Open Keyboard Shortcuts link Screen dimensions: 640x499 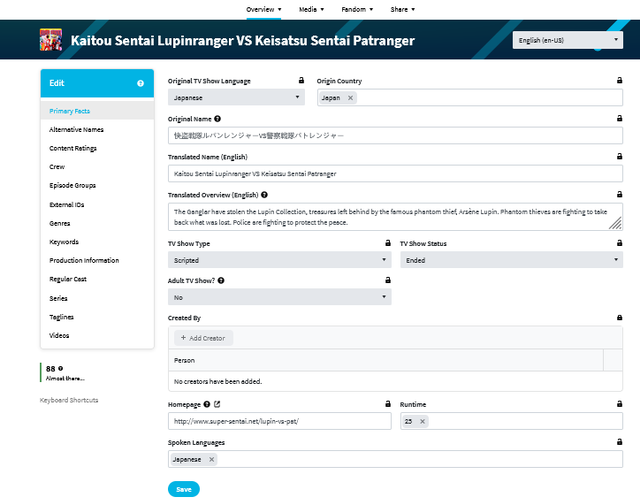coord(69,400)
